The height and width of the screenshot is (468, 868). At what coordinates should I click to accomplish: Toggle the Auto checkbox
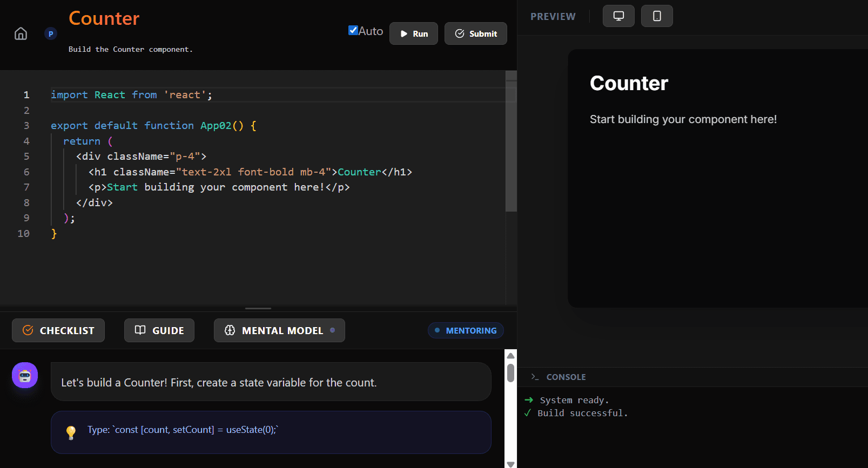click(353, 30)
